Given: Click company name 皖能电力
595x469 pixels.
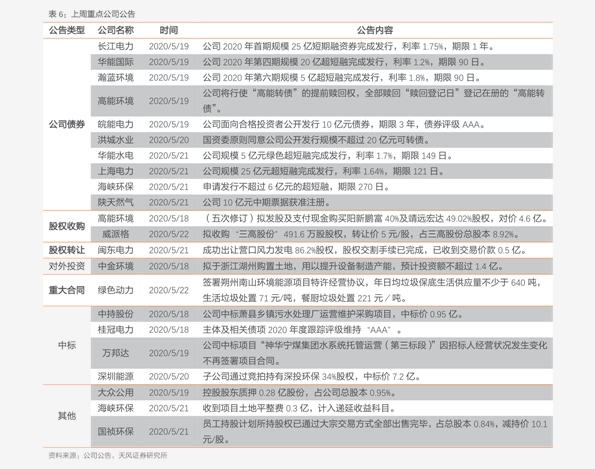Looking at the screenshot, I should 116,124.
